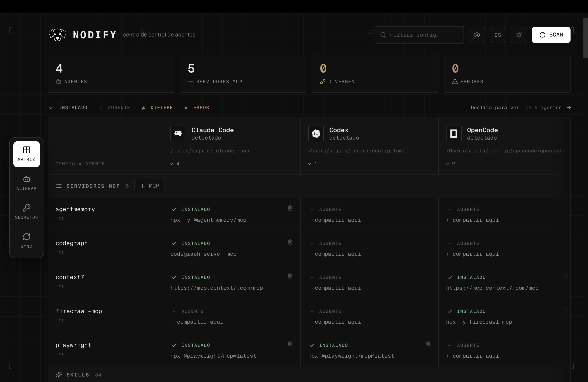Click the Codex config.toml path

pos(357,151)
